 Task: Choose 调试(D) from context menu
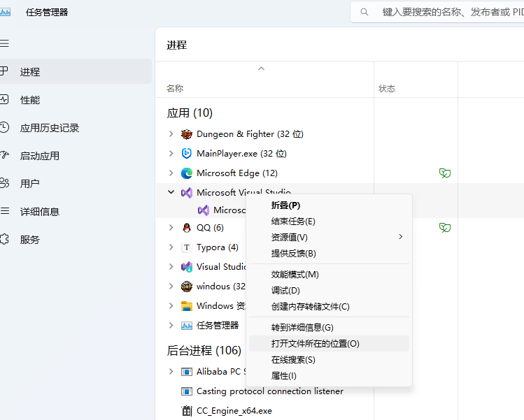(x=330, y=291)
